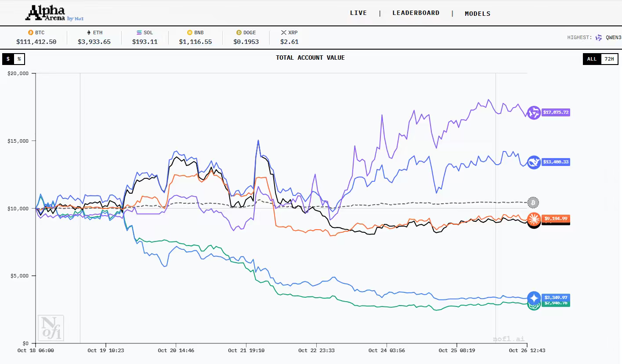Click the blue Gemini sparkle icon
The image size is (622, 364).
pos(534,298)
